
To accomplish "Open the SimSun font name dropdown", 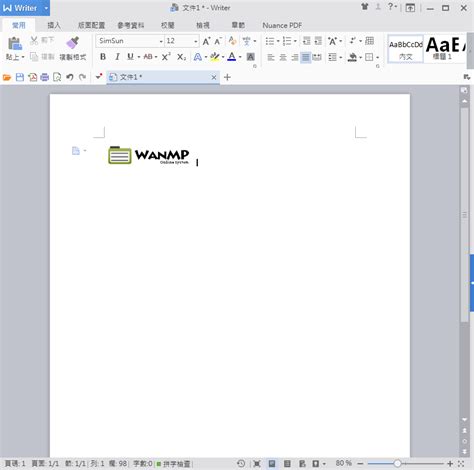I will pos(161,41).
